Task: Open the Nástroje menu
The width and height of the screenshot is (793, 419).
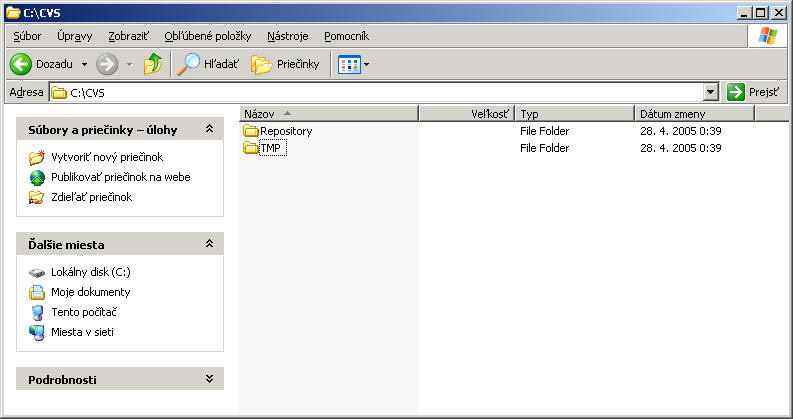Action: 287,36
